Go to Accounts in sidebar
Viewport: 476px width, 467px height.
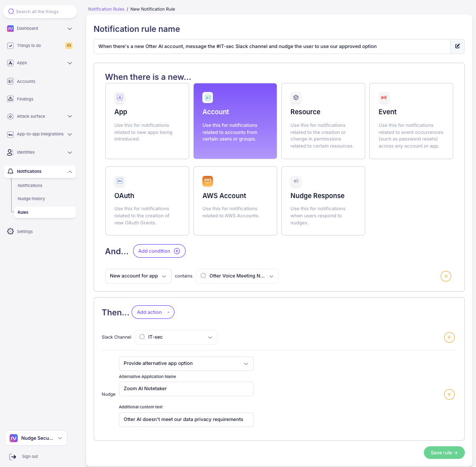point(26,81)
